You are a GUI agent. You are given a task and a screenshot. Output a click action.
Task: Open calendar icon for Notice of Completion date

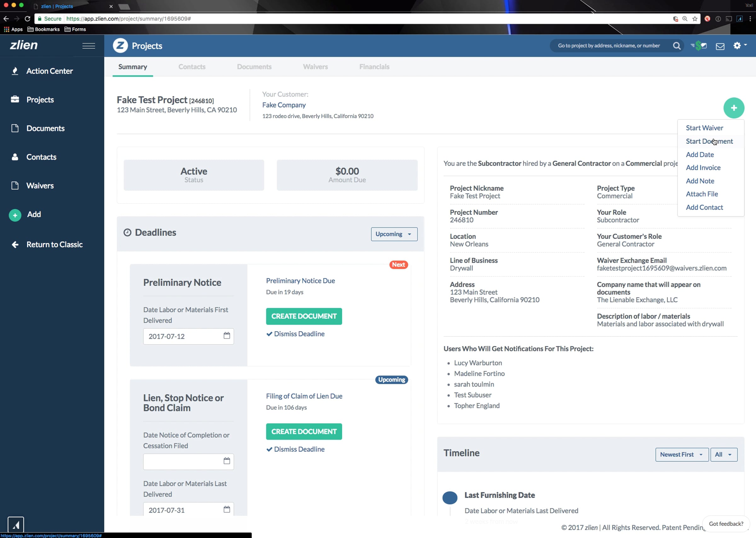pyautogui.click(x=227, y=461)
